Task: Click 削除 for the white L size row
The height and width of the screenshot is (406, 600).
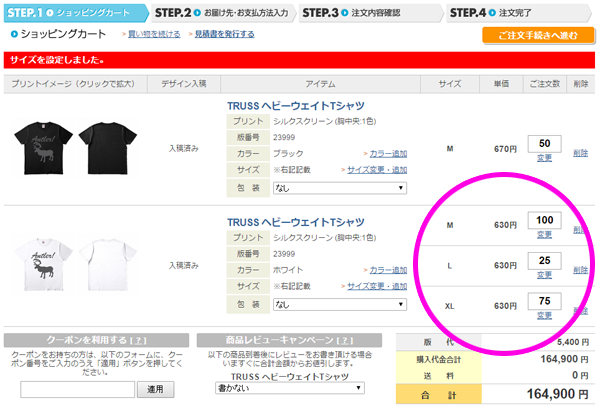Action: point(580,270)
